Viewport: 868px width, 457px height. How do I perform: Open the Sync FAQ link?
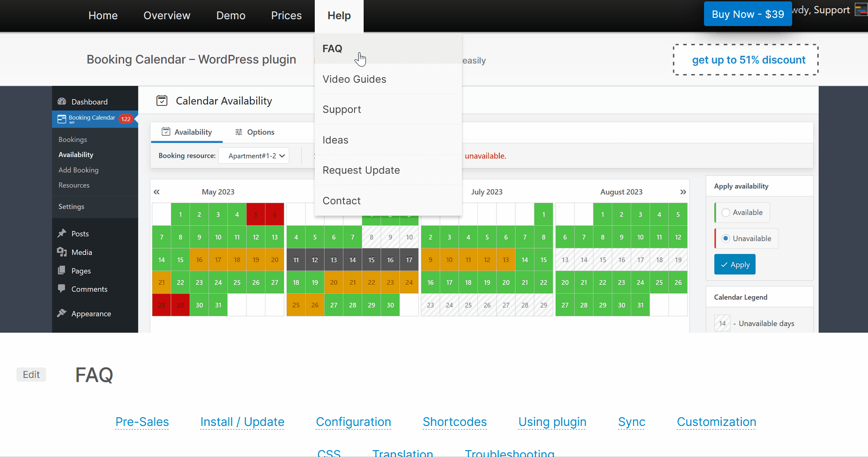(x=632, y=422)
